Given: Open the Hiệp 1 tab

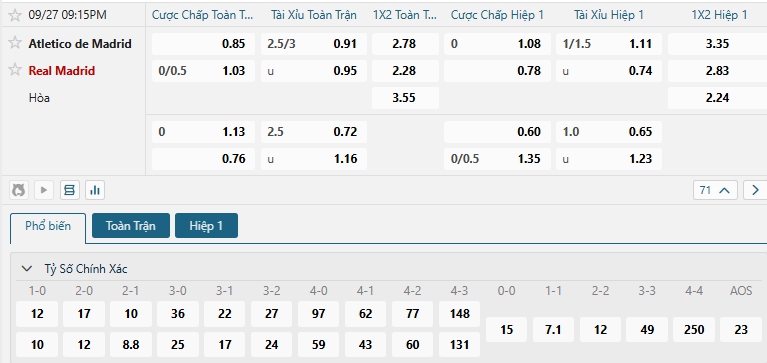Looking at the screenshot, I should (206, 226).
